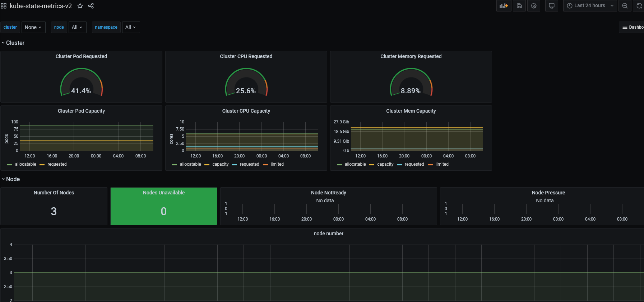
Task: Add a new panel to dashboard
Action: pos(504,6)
